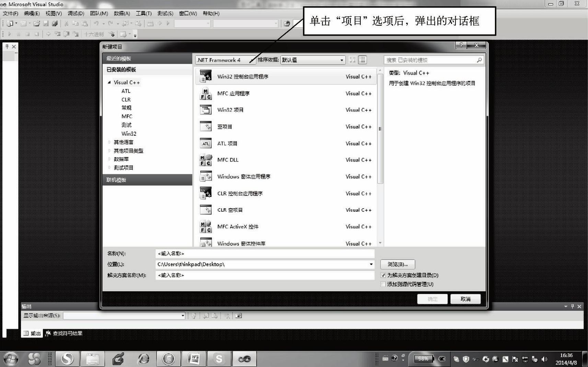Open Microsoft Word from the taskbar
Image resolution: width=588 pixels, height=367 pixels.
pyautogui.click(x=194, y=359)
